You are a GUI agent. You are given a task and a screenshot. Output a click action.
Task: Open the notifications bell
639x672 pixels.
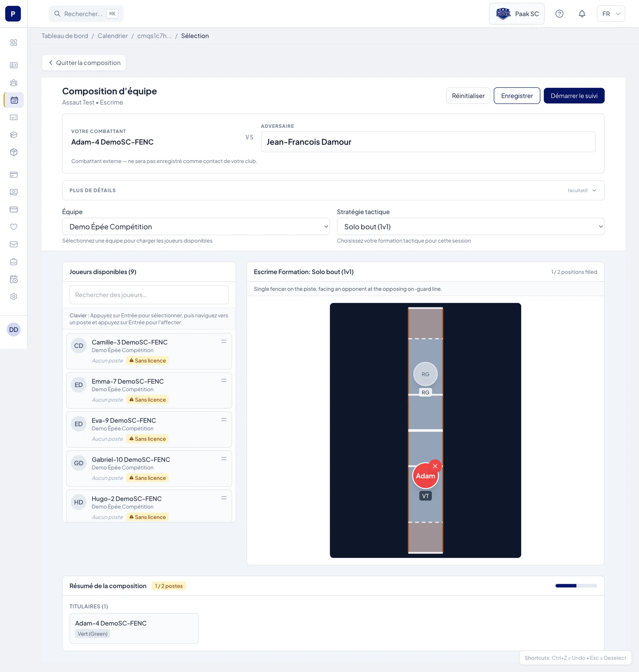coord(582,14)
